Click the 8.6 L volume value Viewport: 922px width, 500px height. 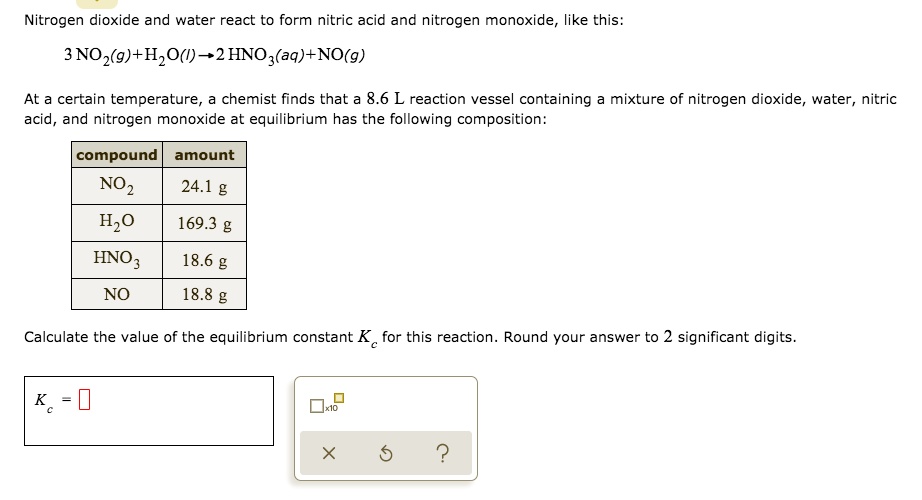coord(382,99)
